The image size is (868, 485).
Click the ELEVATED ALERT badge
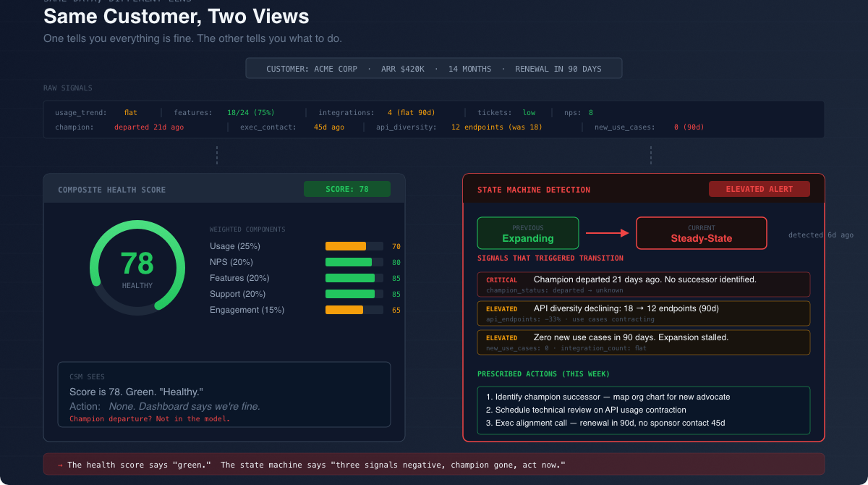759,189
